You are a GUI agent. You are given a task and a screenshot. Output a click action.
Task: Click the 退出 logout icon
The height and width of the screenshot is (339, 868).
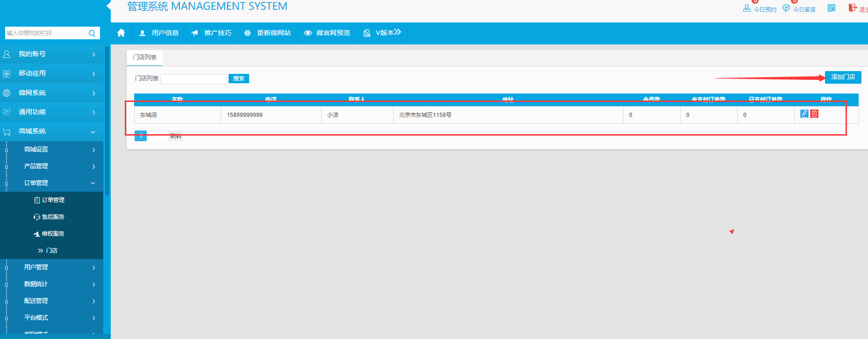(x=853, y=8)
